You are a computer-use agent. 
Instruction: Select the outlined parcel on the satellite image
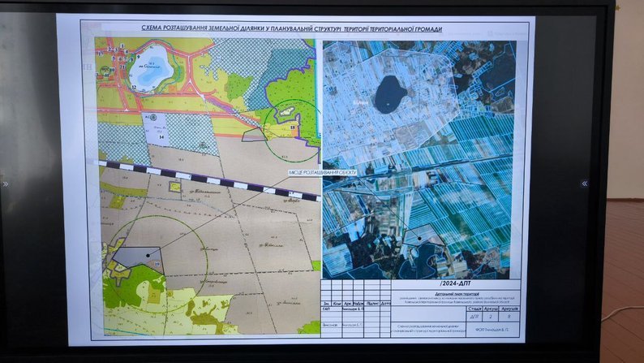[x=424, y=236]
